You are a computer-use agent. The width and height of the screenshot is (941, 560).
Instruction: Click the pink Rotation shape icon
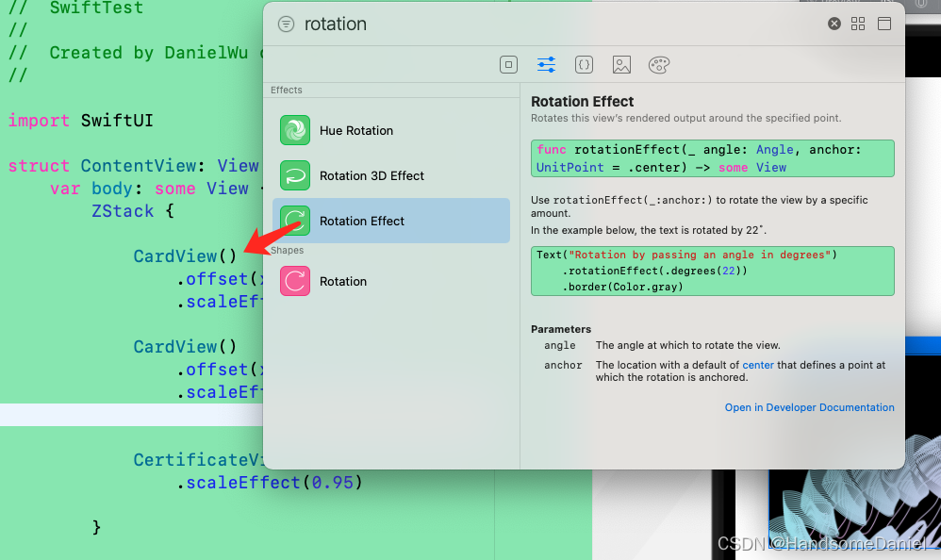point(295,281)
